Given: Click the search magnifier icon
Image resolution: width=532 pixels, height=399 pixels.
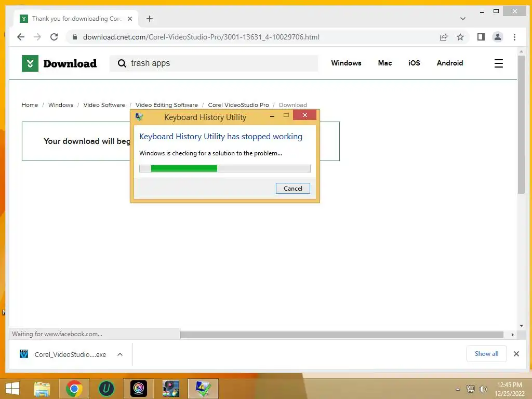Looking at the screenshot, I should (122, 63).
